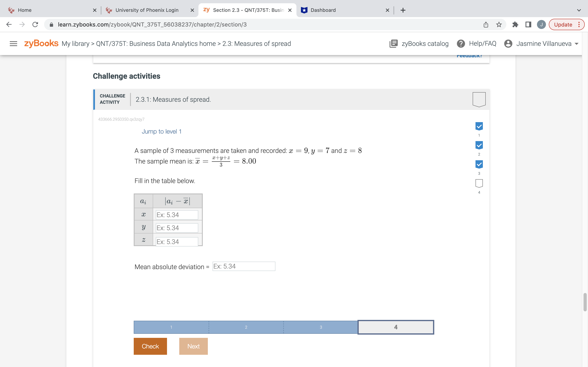This screenshot has height=367, width=588.
Task: Open the tab search chevron
Action: tap(579, 10)
